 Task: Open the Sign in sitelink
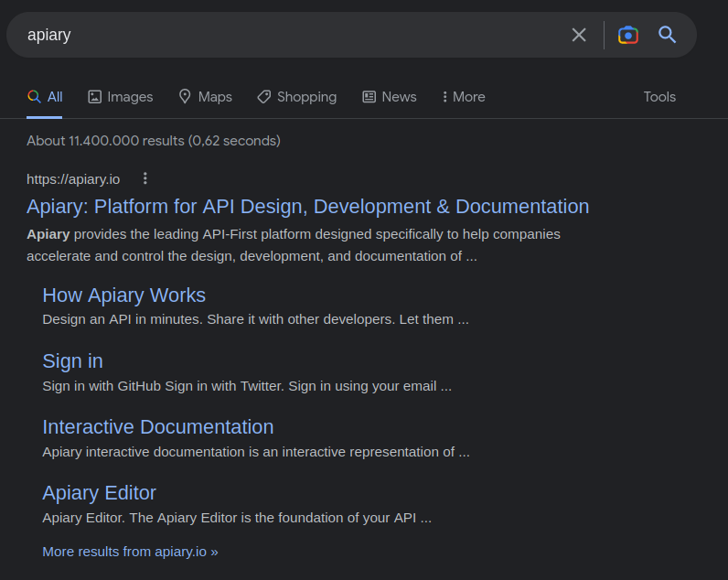tap(72, 361)
